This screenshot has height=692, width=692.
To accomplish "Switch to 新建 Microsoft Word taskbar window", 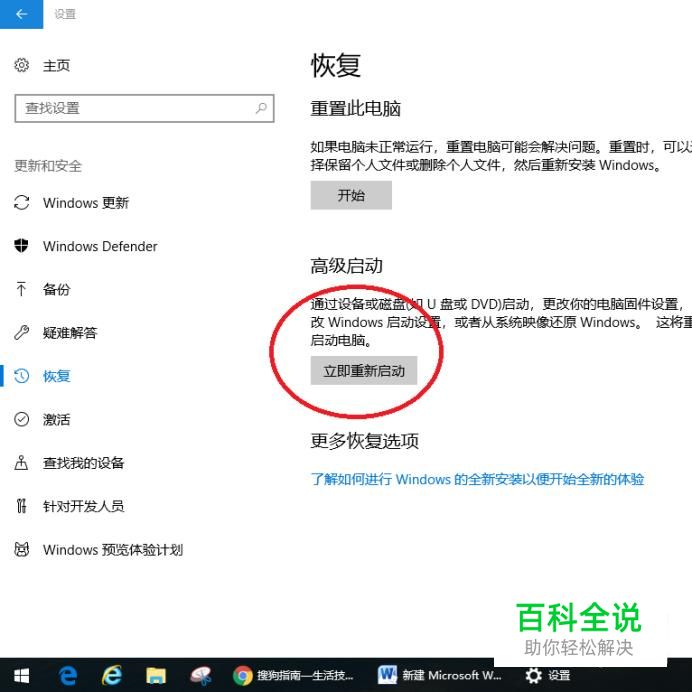I will tap(440, 675).
